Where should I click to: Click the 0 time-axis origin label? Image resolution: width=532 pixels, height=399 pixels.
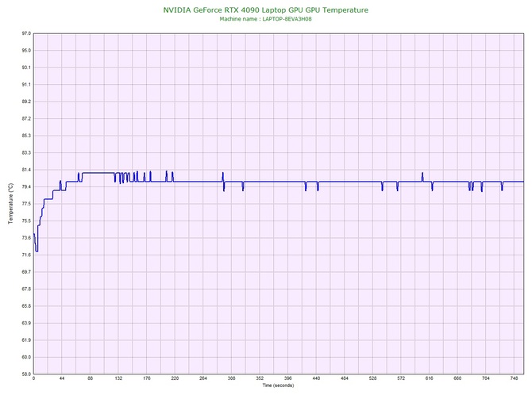pyautogui.click(x=33, y=378)
